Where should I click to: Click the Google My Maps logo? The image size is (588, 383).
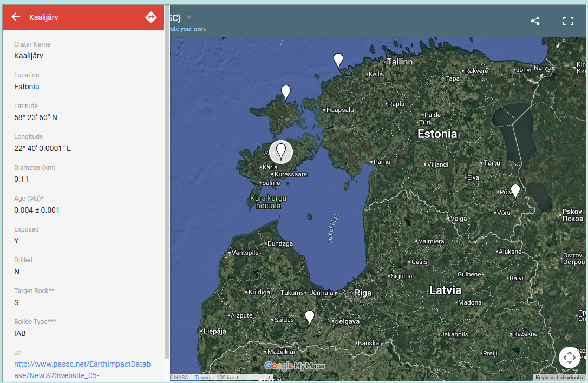point(295,366)
